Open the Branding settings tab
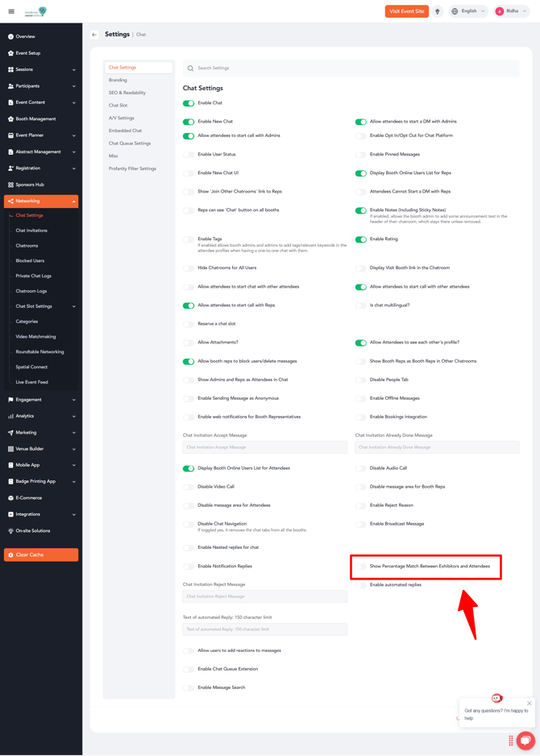This screenshot has width=540, height=756. (x=118, y=80)
